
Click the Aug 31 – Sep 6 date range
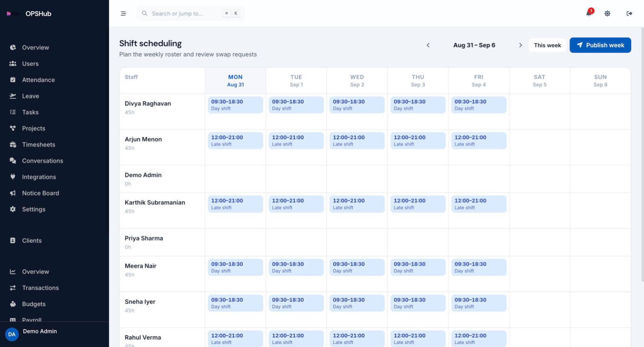click(x=474, y=45)
